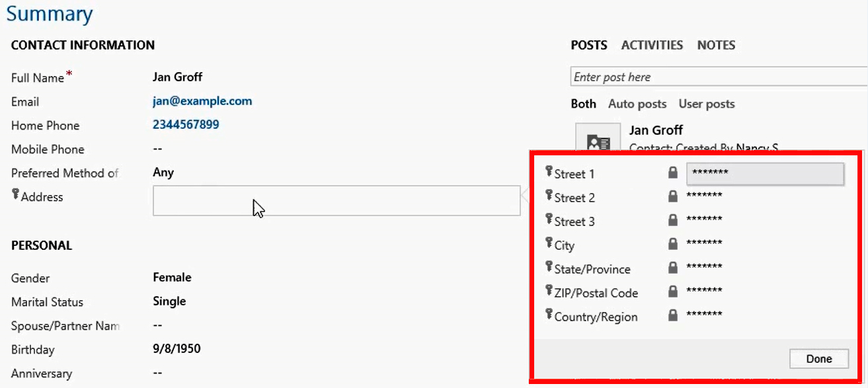
Task: Click the key icon beside State/Province
Action: [549, 267]
